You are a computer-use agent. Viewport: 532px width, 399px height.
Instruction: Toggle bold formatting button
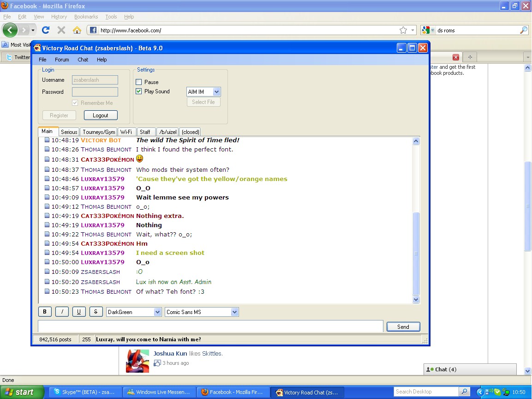point(45,312)
